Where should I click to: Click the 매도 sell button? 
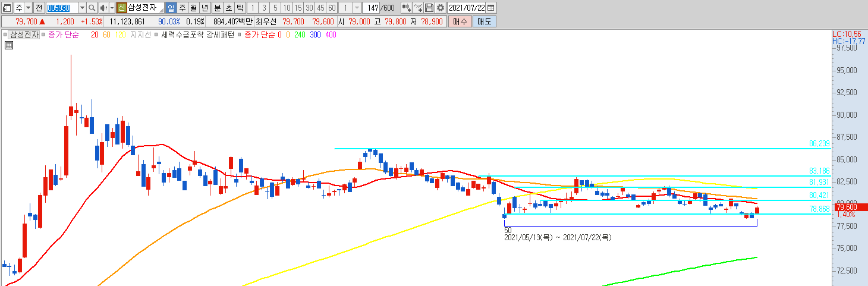[484, 21]
